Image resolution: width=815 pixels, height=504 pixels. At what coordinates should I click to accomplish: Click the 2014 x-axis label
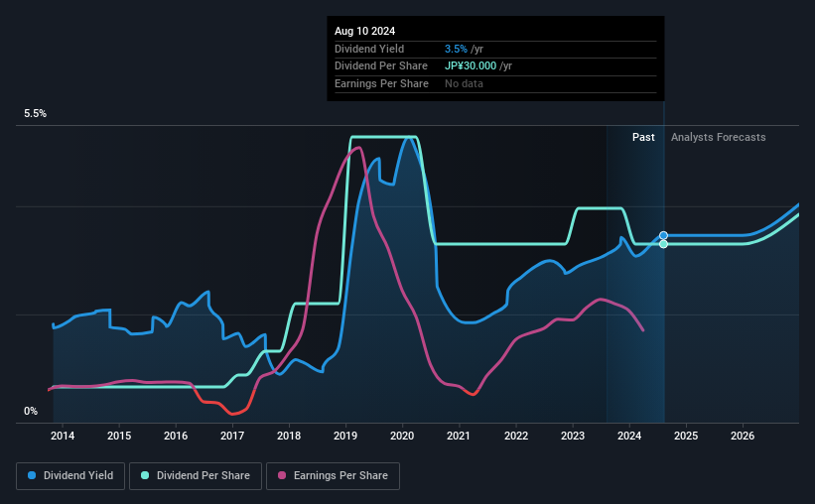(63, 436)
